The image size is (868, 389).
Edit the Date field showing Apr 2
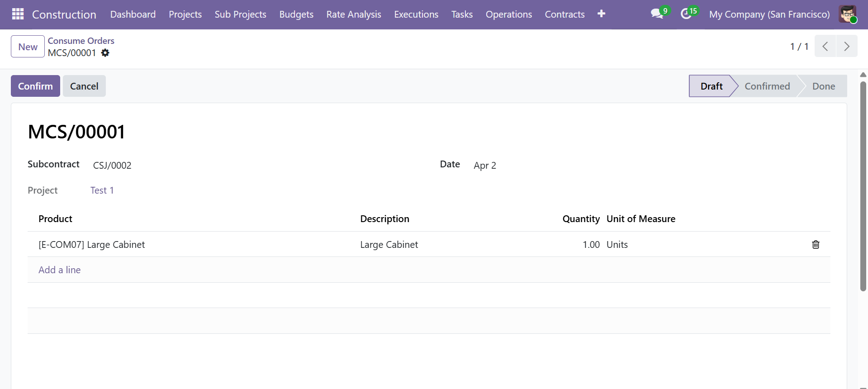tap(485, 166)
